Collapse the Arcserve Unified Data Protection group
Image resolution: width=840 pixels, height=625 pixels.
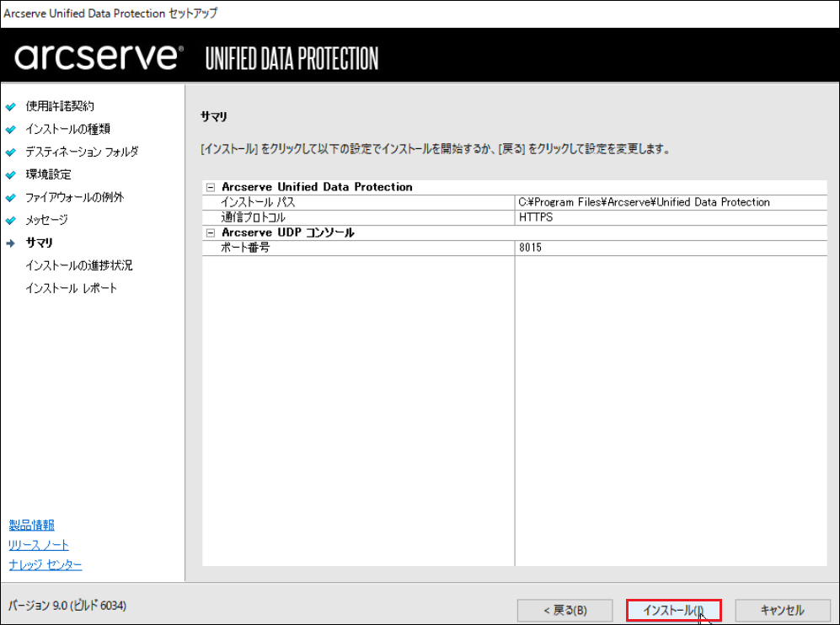[x=211, y=188]
